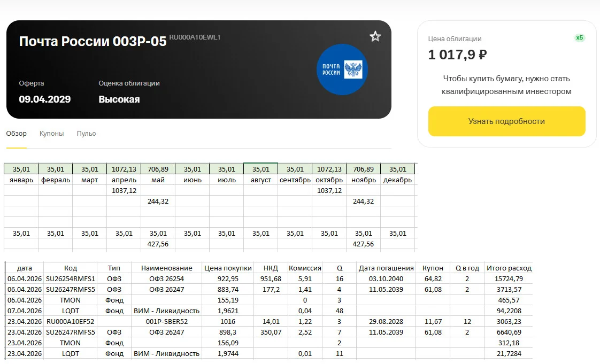Add Почта России bond to favorites star
This screenshot has height=364, width=600.
(375, 36)
